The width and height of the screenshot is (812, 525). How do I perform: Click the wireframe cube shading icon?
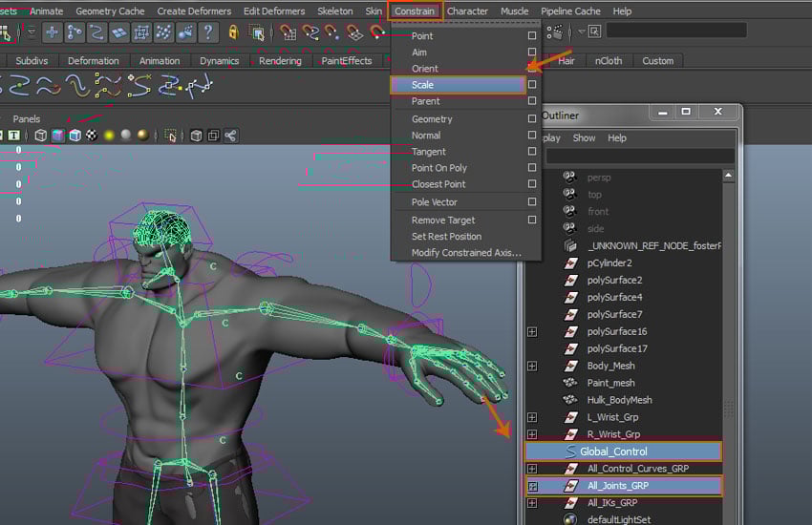pyautogui.click(x=40, y=136)
